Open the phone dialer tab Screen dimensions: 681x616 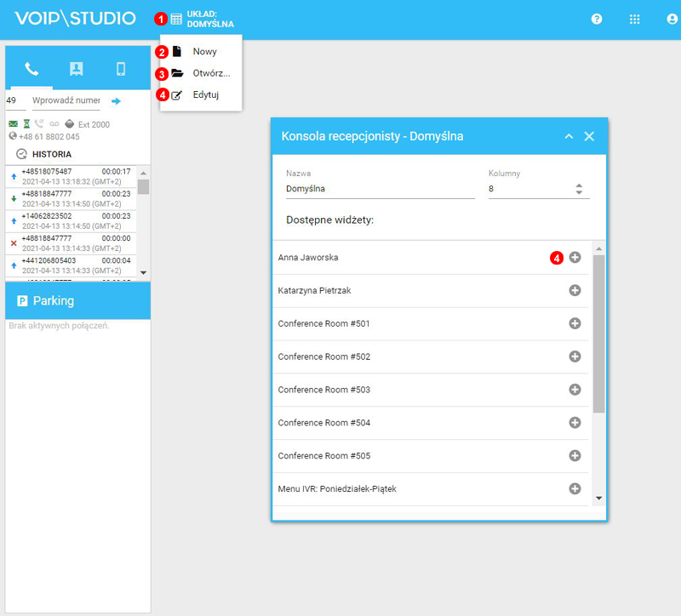point(31,69)
